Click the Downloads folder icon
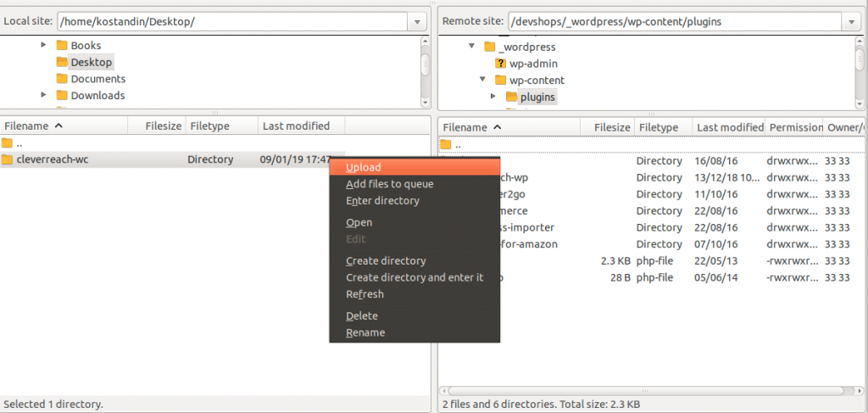 (x=62, y=96)
